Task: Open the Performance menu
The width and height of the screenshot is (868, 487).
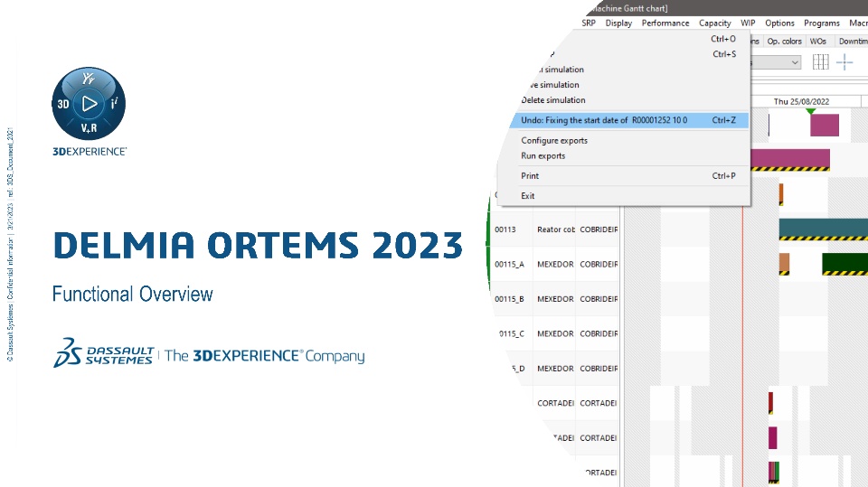Action: tap(665, 23)
